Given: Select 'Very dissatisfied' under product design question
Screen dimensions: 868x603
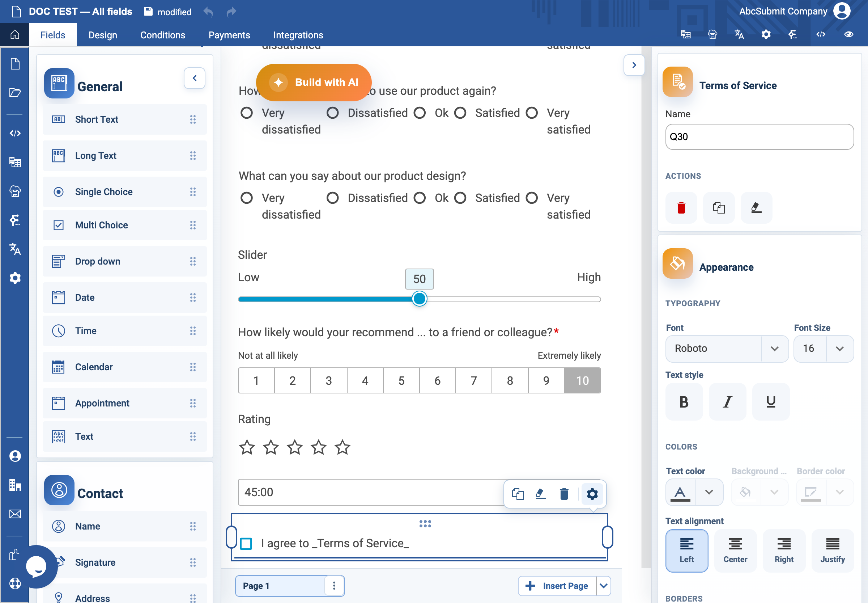Looking at the screenshot, I should point(246,198).
